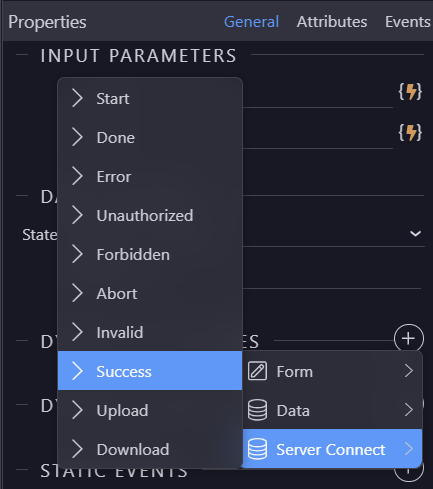Open the General properties tab
The width and height of the screenshot is (433, 489).
tap(251, 22)
